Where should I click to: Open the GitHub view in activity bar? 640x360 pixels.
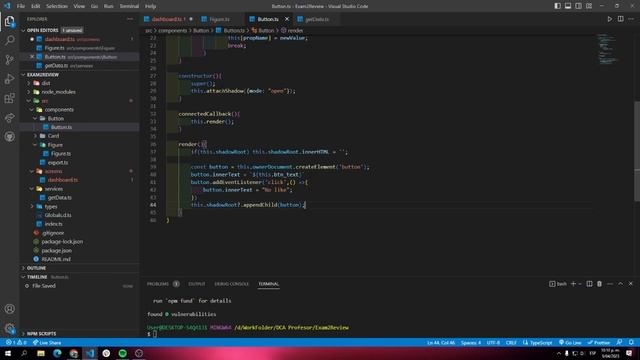tap(9, 136)
